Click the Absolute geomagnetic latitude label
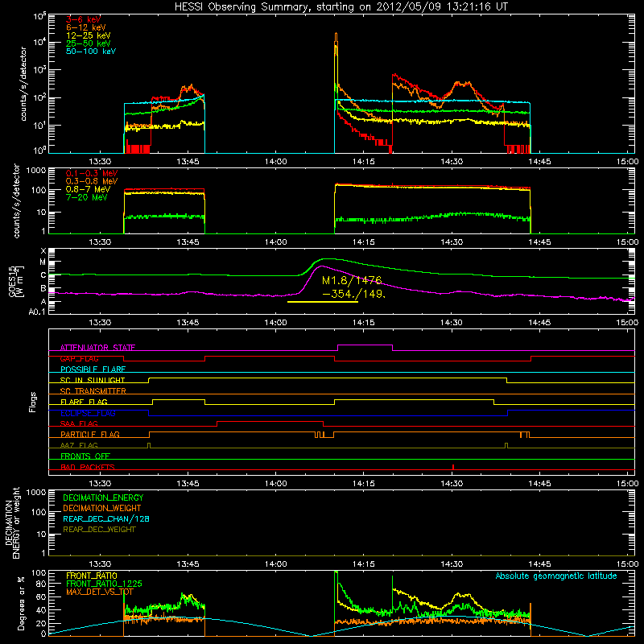 pos(556,576)
